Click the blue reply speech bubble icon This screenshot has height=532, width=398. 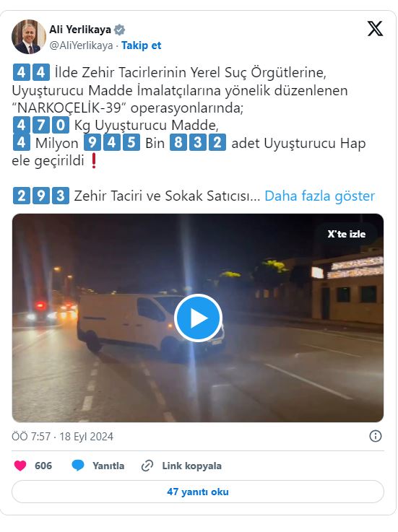pyautogui.click(x=78, y=466)
